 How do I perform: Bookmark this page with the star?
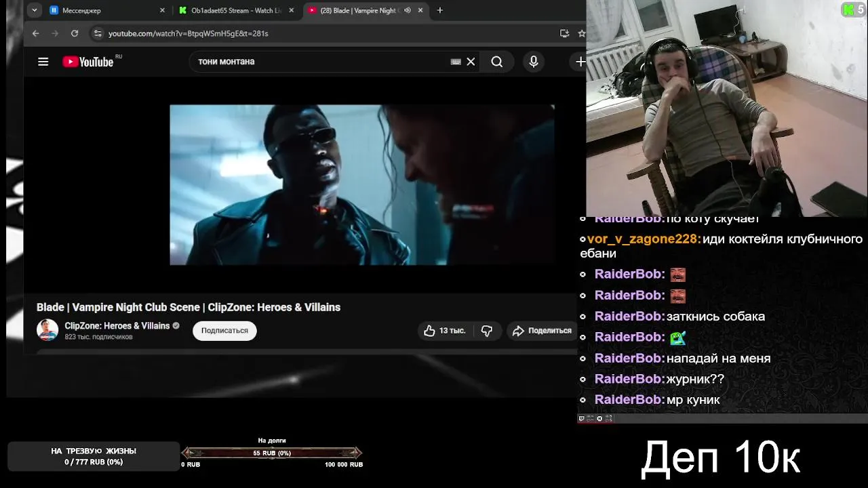581,33
